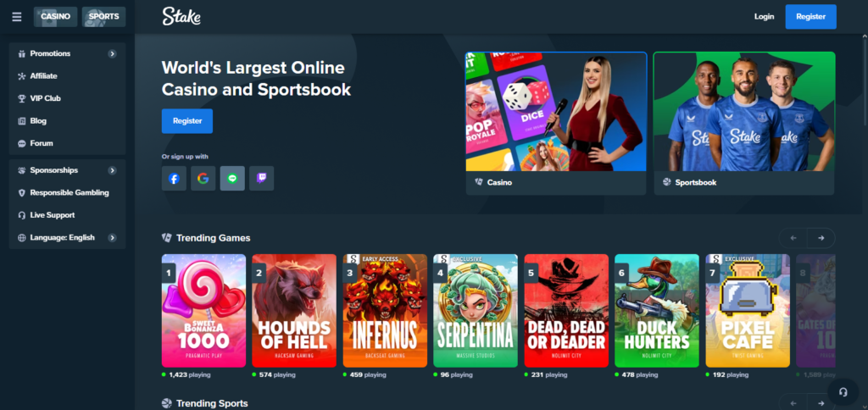Click the Forum chat bubble icon

pyautogui.click(x=21, y=143)
